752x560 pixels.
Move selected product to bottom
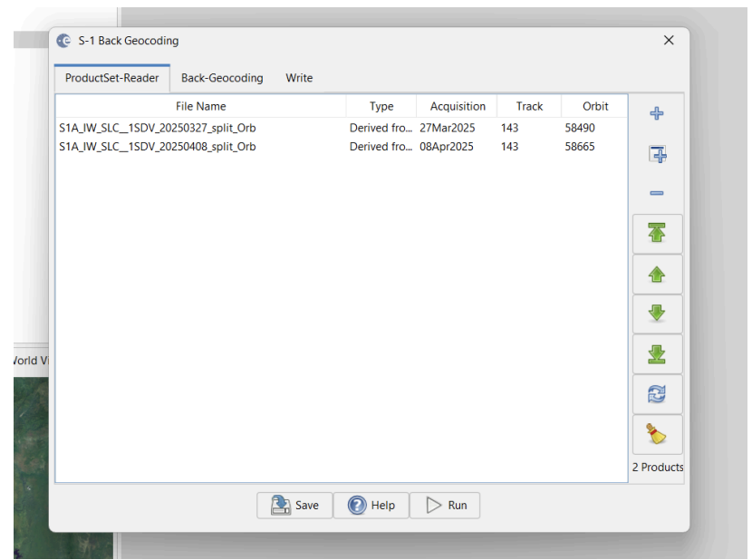(657, 354)
